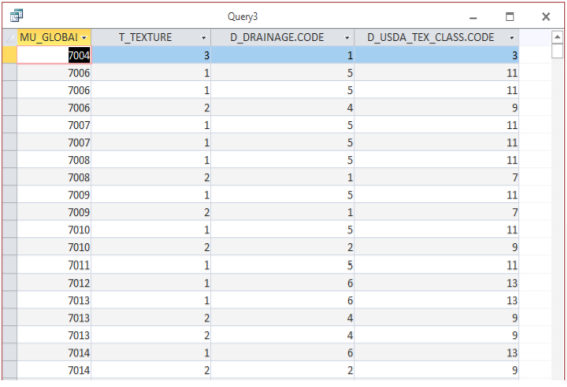Click the 7010 cell with USDA class 9

(54, 247)
